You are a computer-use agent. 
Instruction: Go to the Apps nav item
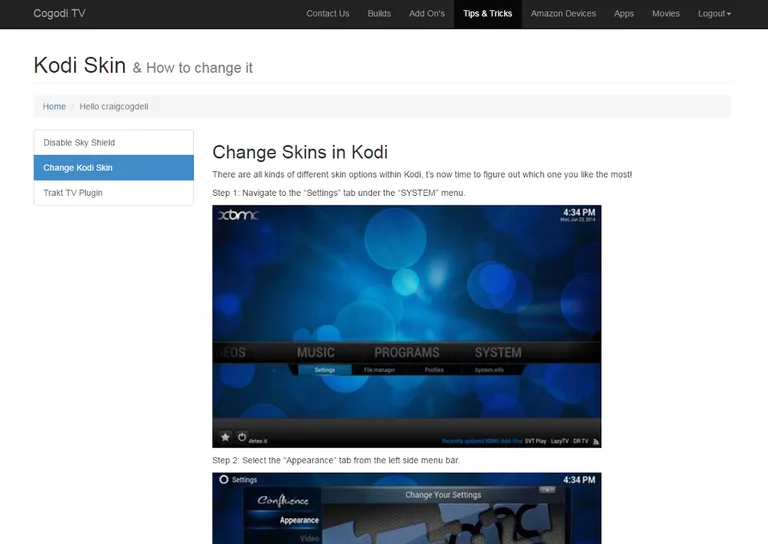624,14
